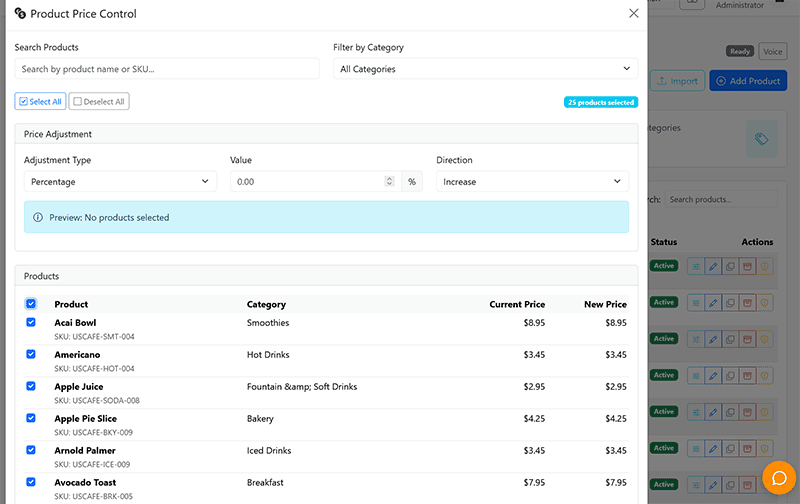Click the archive icon in the fourth background row
Image resolution: width=800 pixels, height=504 pixels.
pyautogui.click(x=747, y=376)
